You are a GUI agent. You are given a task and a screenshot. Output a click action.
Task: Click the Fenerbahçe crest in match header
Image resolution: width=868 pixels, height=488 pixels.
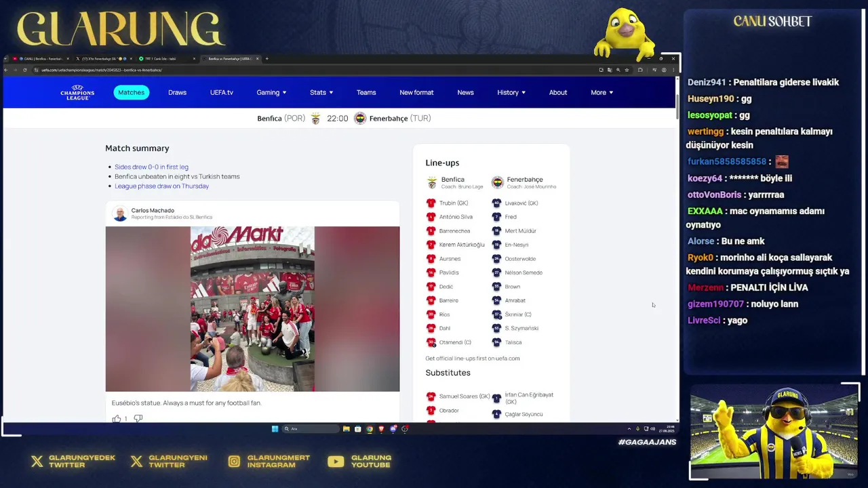click(x=360, y=119)
